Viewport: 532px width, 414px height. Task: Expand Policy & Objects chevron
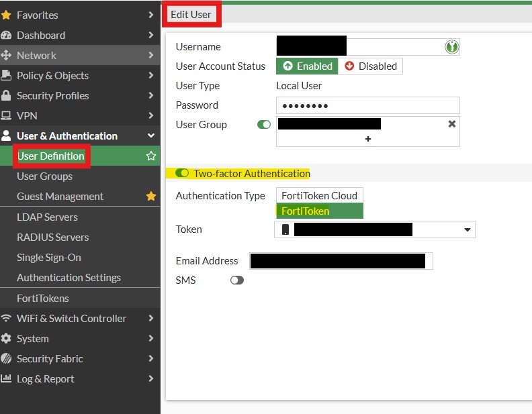click(151, 75)
